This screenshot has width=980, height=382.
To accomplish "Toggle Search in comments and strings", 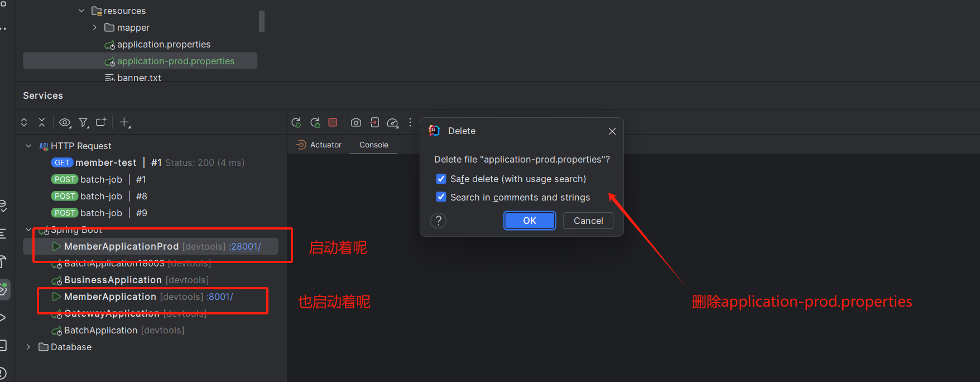I will (441, 197).
